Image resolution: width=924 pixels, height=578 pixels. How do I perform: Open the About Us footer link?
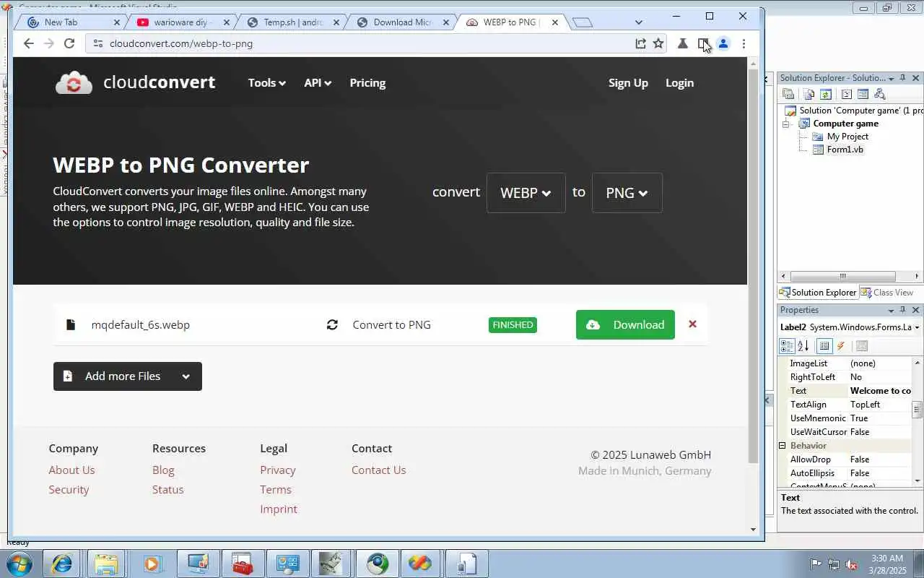(x=71, y=470)
